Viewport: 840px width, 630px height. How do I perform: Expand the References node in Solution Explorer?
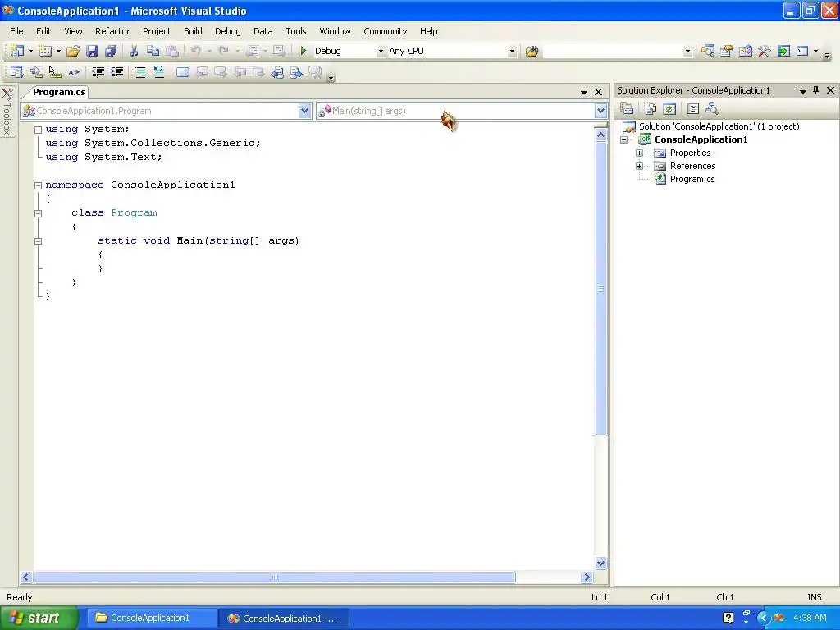(x=639, y=166)
